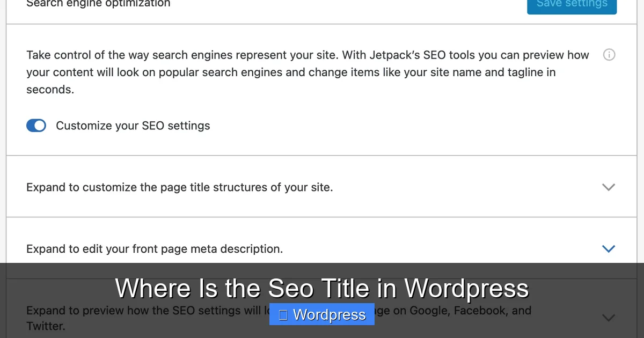Select the Search engine optimization section header

(98, 4)
